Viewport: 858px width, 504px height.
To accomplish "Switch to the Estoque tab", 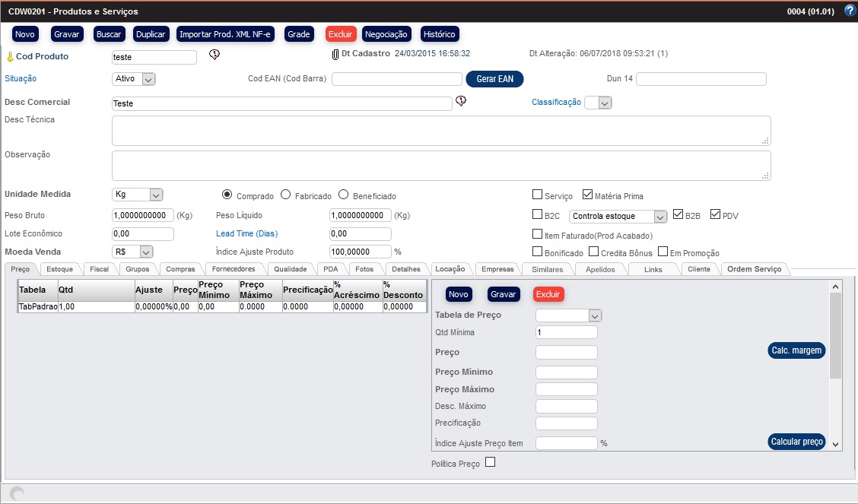I will 59,269.
